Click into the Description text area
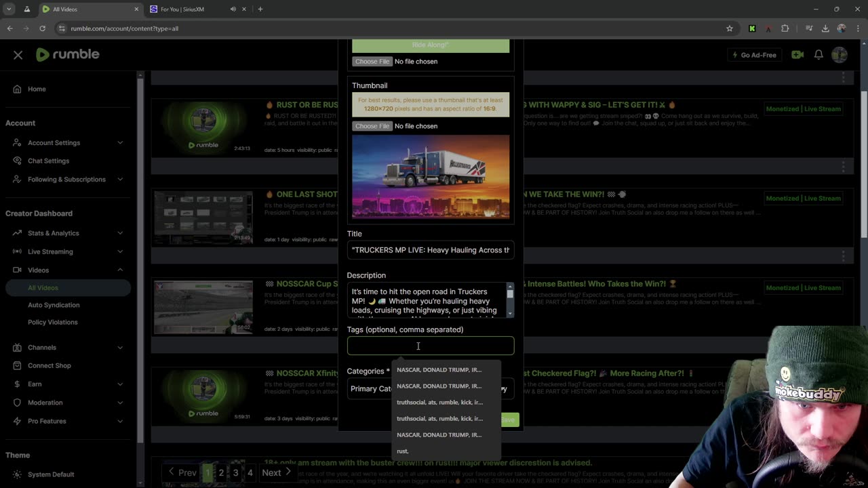The height and width of the screenshot is (488, 868). (x=427, y=300)
